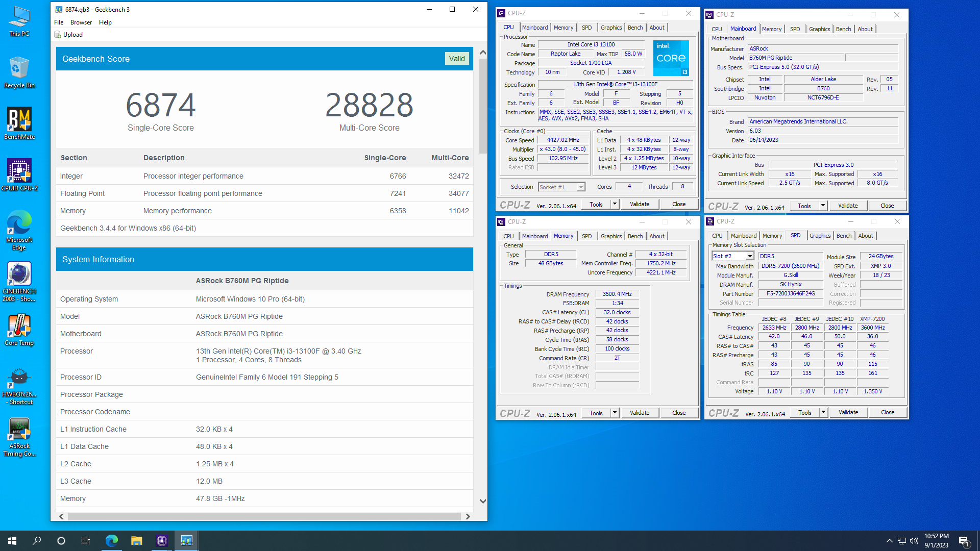Screen dimensions: 980x551
Task: Click Close button in Memory window
Action: pyautogui.click(x=678, y=413)
